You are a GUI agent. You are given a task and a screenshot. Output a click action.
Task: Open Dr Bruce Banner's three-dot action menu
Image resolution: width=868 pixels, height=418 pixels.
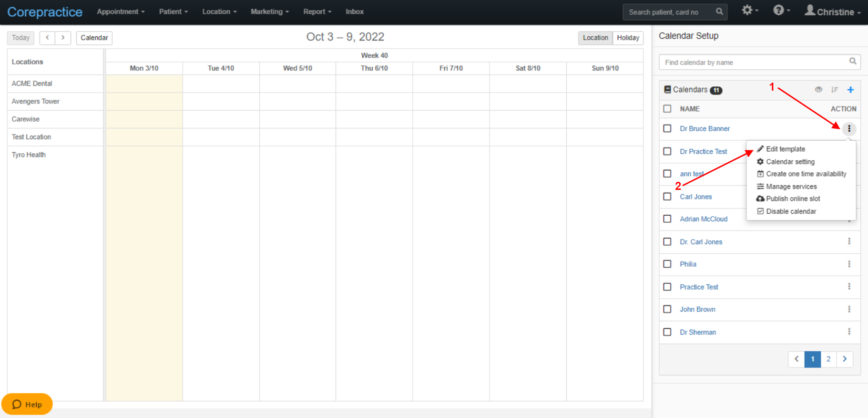click(849, 129)
